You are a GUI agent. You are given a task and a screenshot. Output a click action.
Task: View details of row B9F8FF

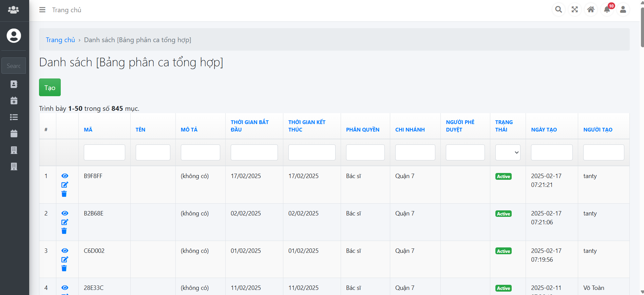pyautogui.click(x=65, y=176)
